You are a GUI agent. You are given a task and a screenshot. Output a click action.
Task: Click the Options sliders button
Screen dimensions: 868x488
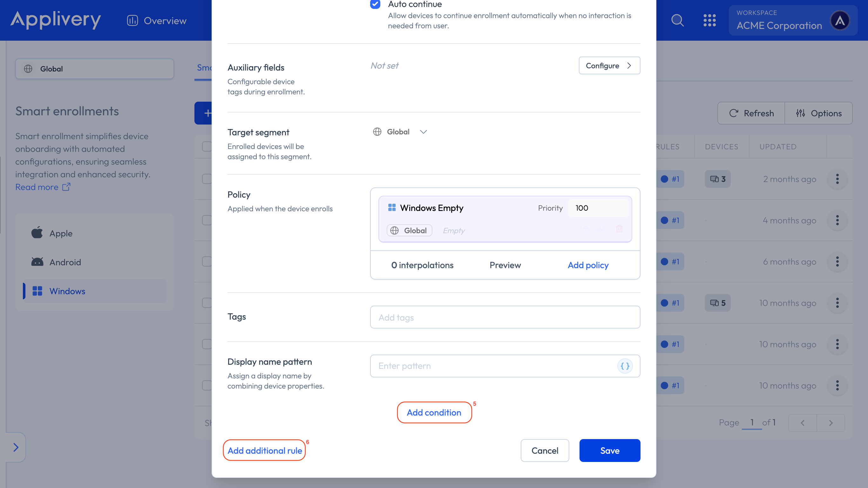pos(819,113)
